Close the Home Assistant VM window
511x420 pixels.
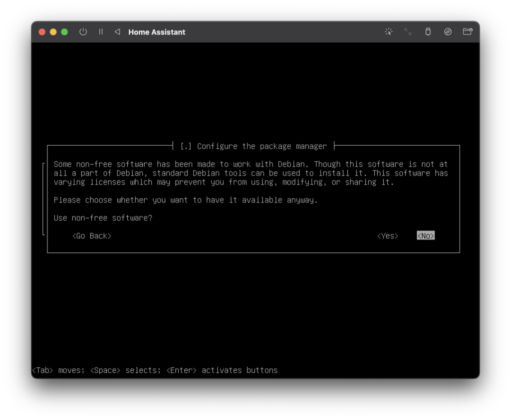pyautogui.click(x=42, y=32)
